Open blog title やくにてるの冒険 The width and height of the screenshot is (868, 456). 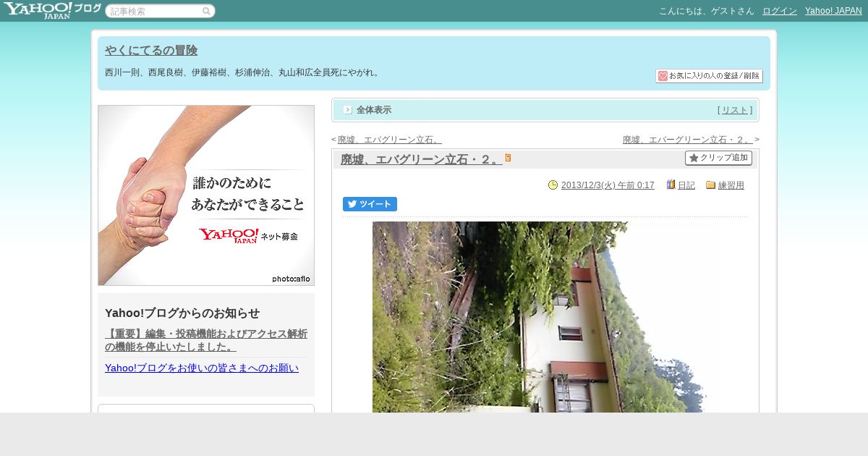(x=151, y=51)
